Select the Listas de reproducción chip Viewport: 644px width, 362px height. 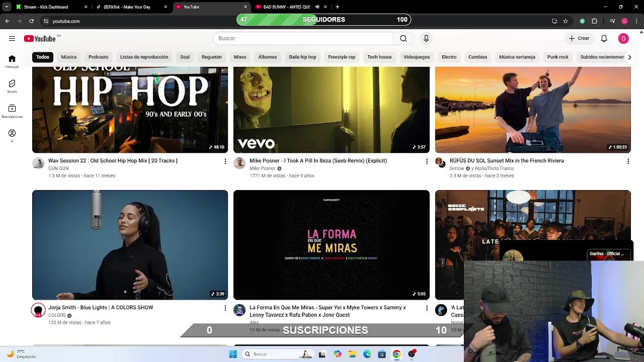(x=144, y=57)
